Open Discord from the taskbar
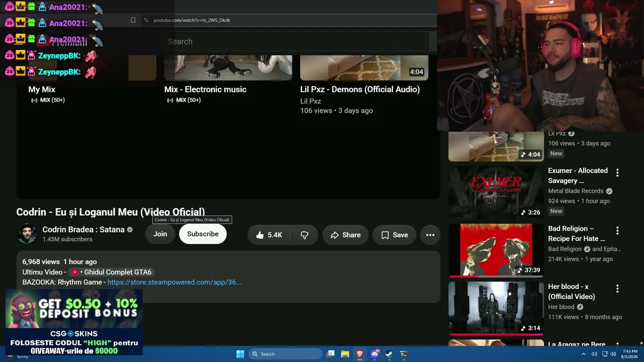Image resolution: width=644 pixels, height=362 pixels. coord(374,354)
